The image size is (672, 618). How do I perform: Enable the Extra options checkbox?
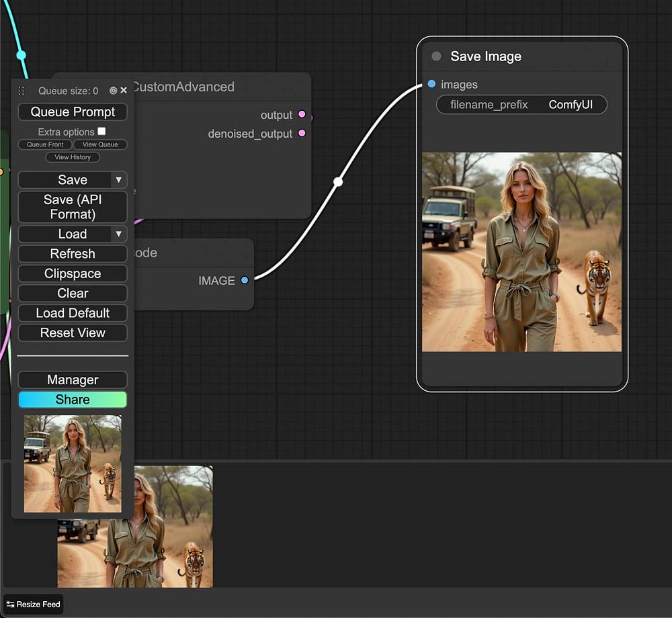click(101, 132)
